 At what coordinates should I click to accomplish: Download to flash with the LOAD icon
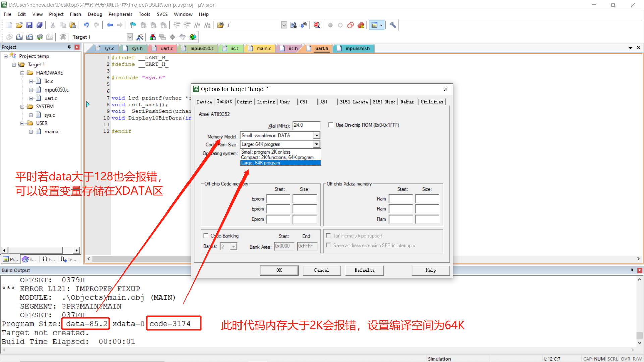(x=63, y=37)
